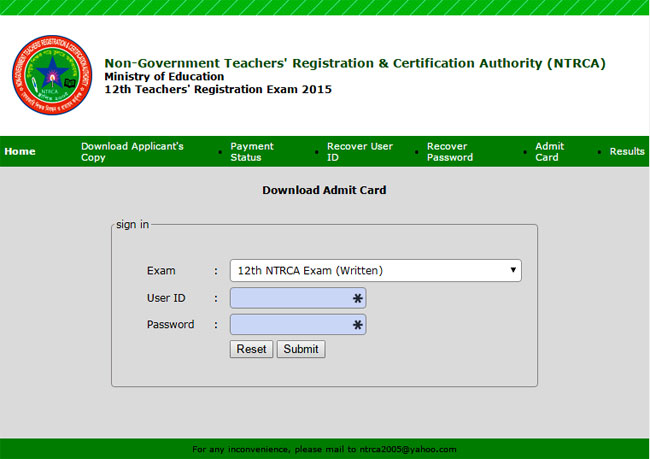Click the footer mail contact text
This screenshot has width=650, height=459.
324,449
